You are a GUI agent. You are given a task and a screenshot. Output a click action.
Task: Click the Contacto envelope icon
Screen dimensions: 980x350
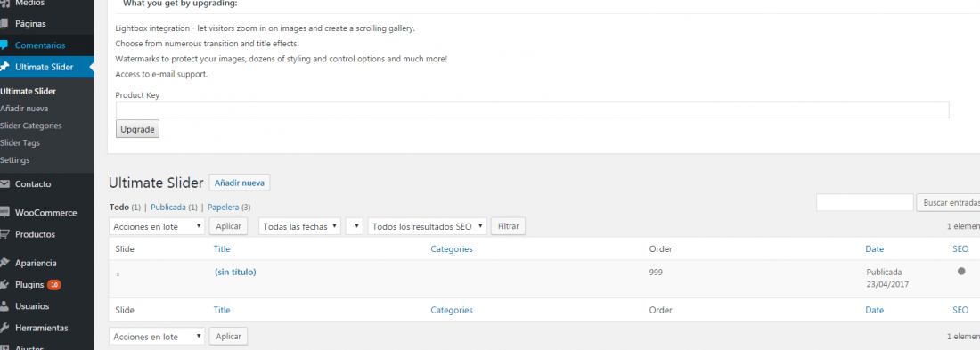[x=4, y=183]
